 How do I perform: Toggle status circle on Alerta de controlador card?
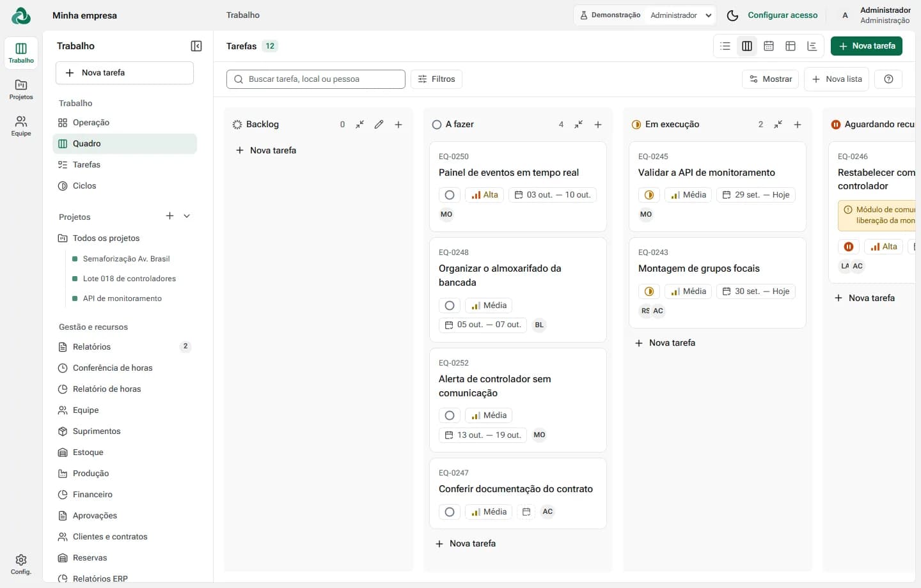450,415
